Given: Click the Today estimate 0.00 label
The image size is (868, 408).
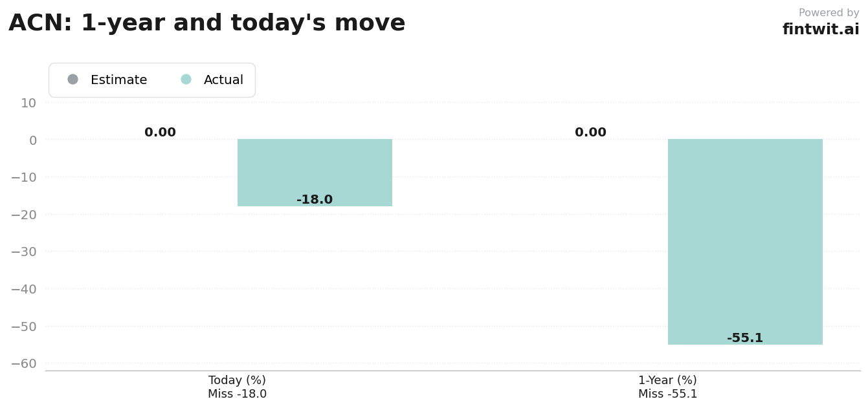Looking at the screenshot, I should point(160,133).
